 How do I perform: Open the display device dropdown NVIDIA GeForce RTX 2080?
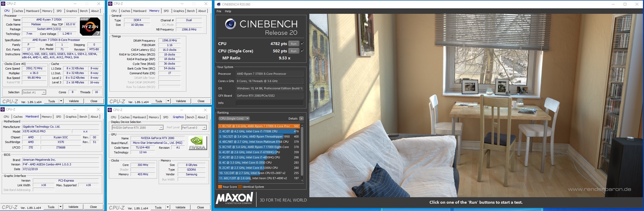137,128
